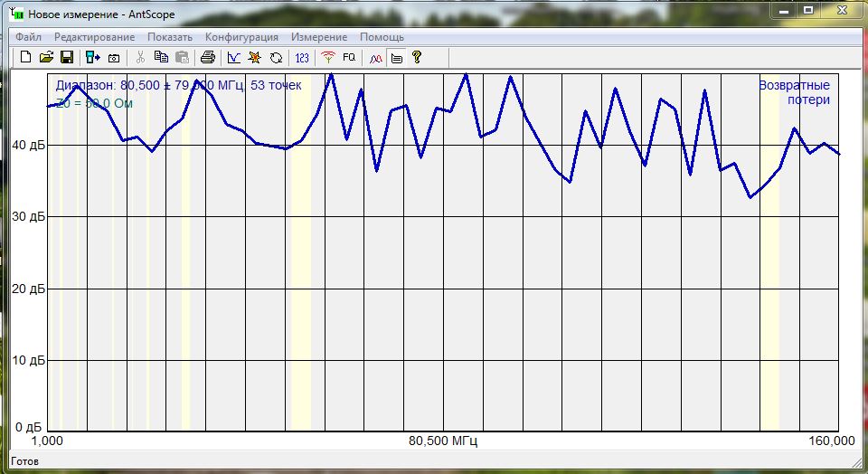This screenshot has height=474, width=868.
Task: Open a file with the folder icon
Action: [x=46, y=57]
